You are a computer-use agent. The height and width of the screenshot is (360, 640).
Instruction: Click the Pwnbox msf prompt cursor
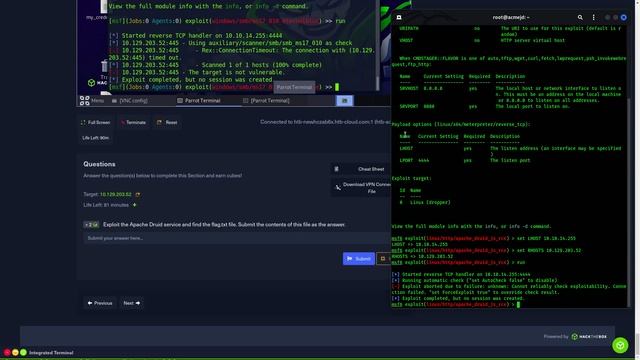click(x=337, y=87)
